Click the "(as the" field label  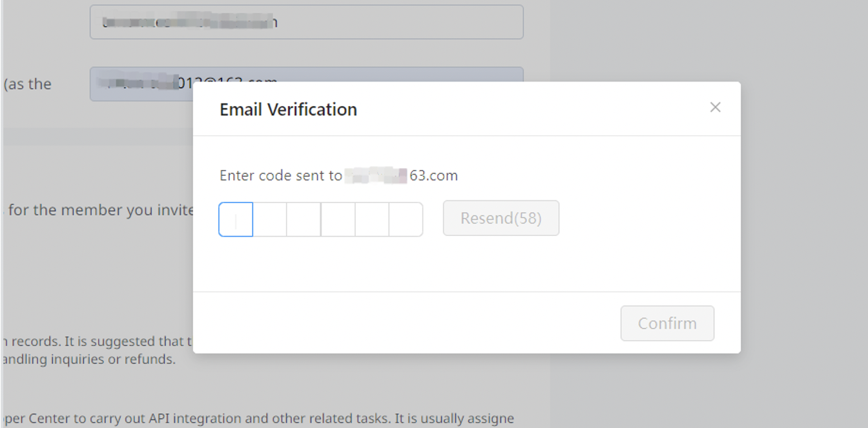click(27, 84)
